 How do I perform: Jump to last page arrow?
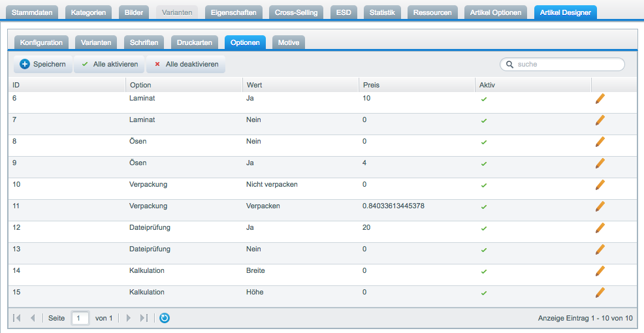144,318
